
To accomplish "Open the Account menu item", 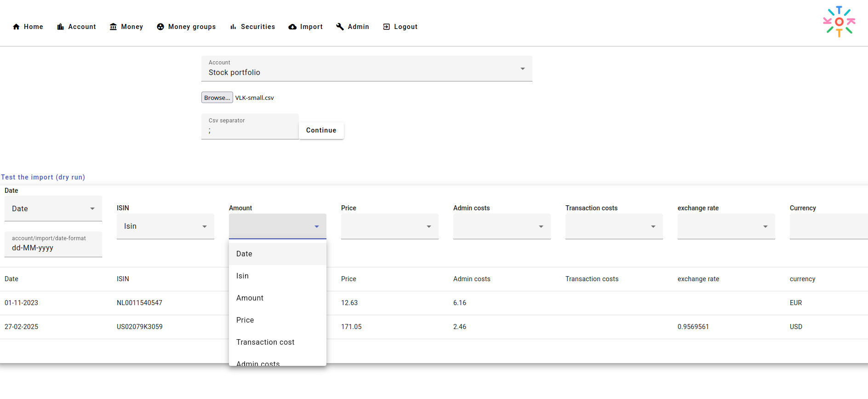I will 77,27.
